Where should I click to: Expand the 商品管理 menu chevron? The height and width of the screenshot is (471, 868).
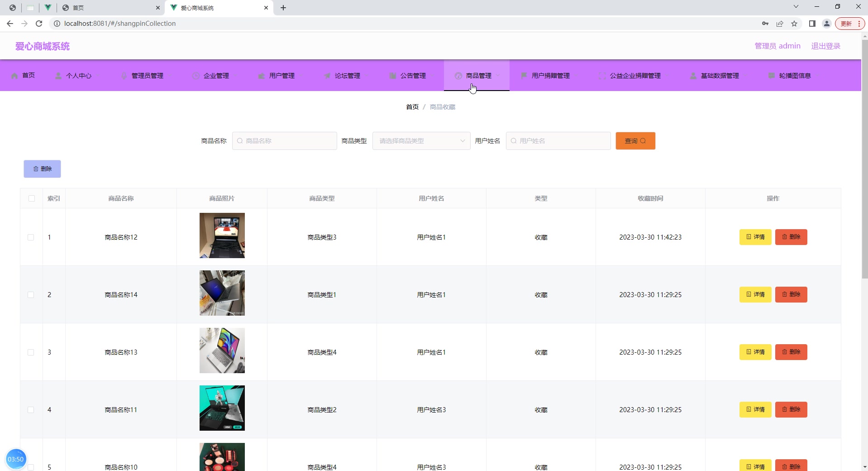coord(498,76)
